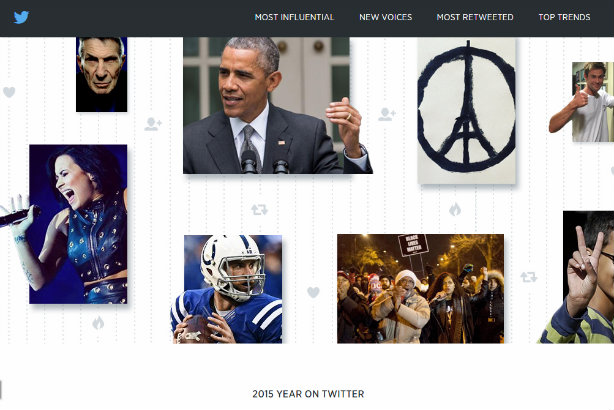The height and width of the screenshot is (410, 614).
Task: Click the follow icon beside the Eiffel peace drawing
Action: pos(387,114)
